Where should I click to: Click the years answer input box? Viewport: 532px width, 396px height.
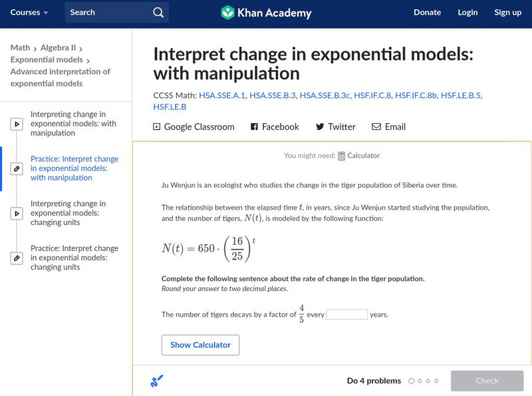(346, 314)
